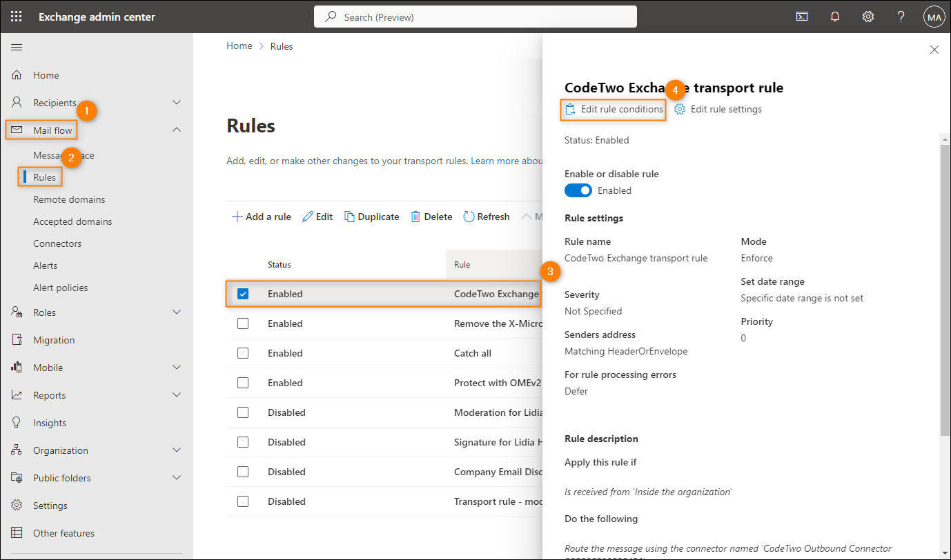Open the MA account avatar
Viewport: 951px width, 560px height.
pos(934,17)
